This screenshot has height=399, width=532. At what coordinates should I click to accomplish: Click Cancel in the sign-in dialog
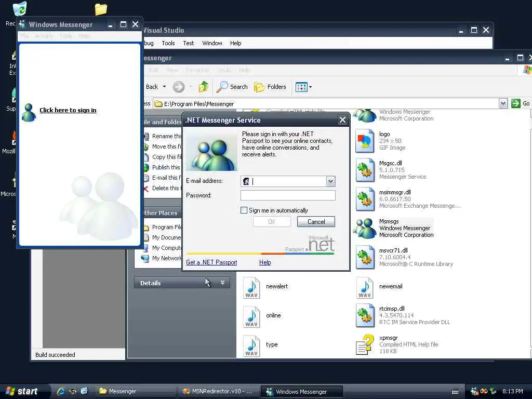[x=316, y=221]
